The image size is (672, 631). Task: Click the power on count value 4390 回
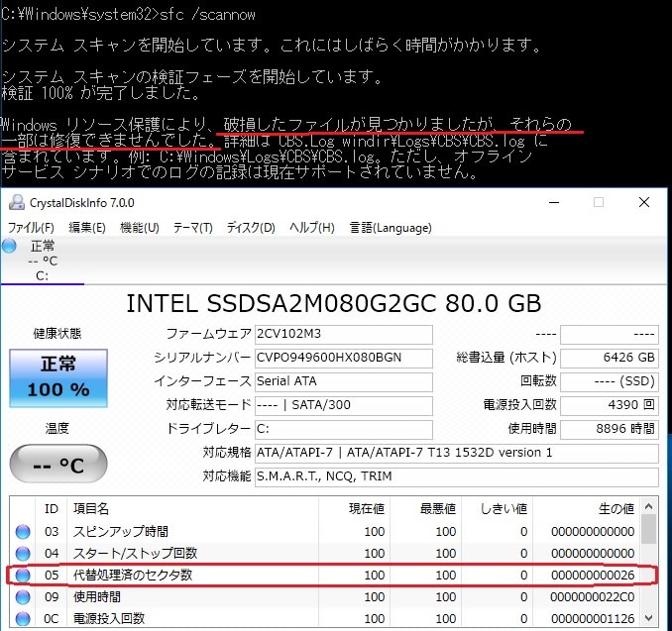coord(610,406)
